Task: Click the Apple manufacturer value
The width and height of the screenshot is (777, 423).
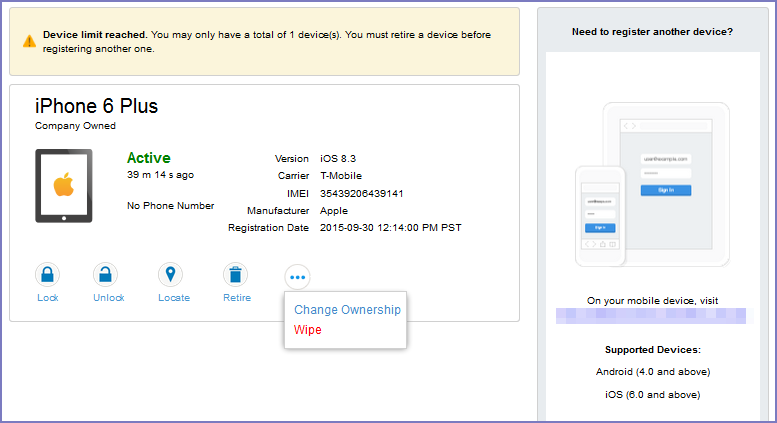Action: (x=334, y=211)
